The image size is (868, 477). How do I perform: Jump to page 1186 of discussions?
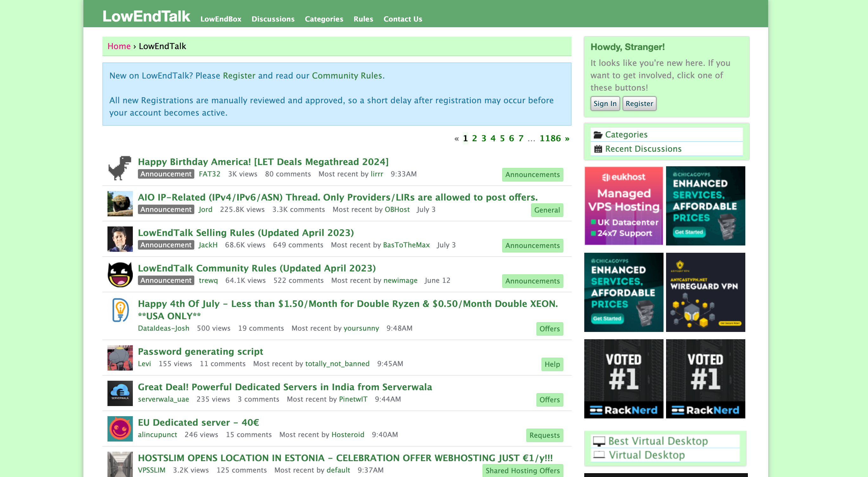tap(550, 138)
